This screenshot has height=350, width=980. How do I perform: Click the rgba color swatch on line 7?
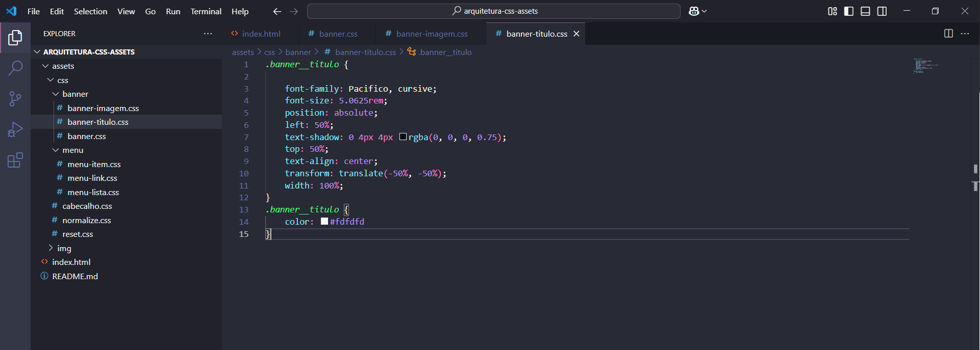click(x=403, y=137)
